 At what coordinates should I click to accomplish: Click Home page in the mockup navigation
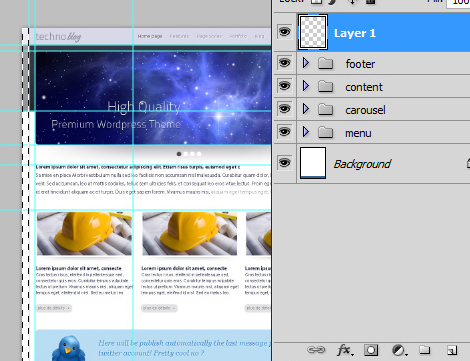(150, 36)
